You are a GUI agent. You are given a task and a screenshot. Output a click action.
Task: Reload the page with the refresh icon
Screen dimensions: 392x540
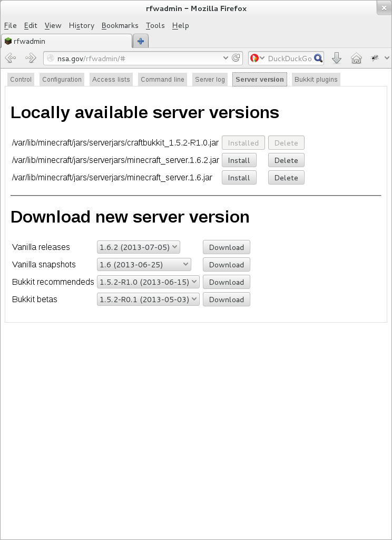(x=237, y=58)
